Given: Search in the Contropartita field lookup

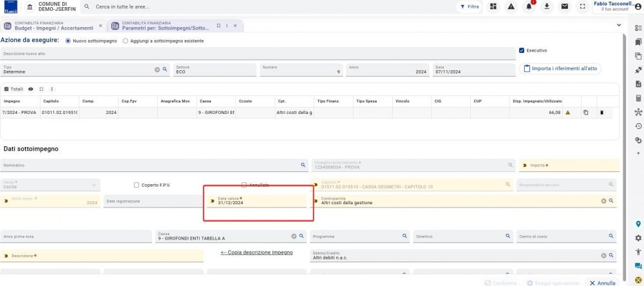Looking at the screenshot, I should 611,200.
